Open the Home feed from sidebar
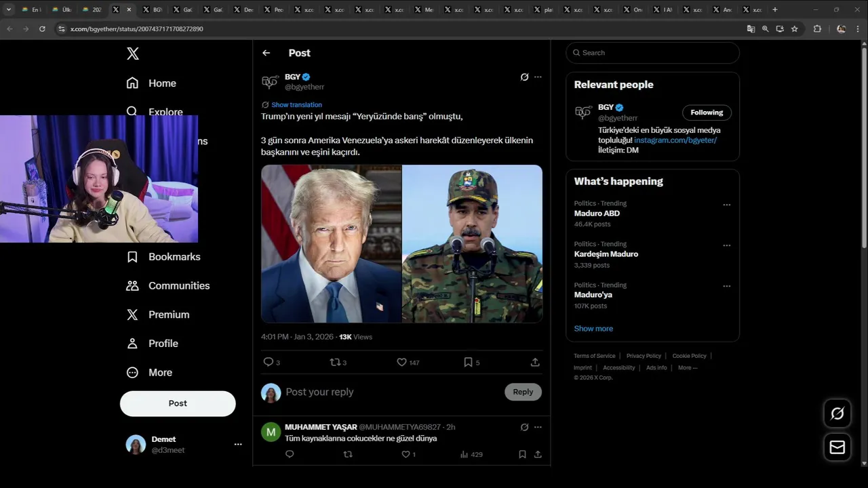The height and width of the screenshot is (488, 868). [151, 83]
